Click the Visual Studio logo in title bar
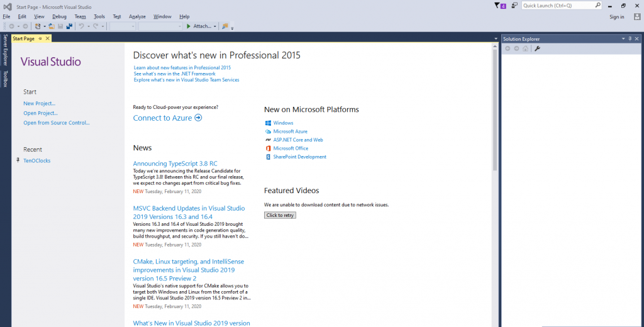The image size is (644, 327). click(x=8, y=6)
